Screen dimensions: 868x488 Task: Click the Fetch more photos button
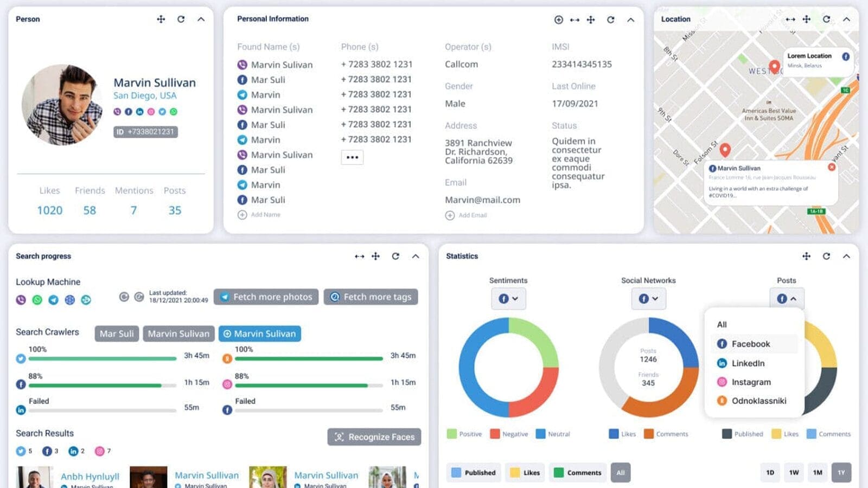point(266,297)
